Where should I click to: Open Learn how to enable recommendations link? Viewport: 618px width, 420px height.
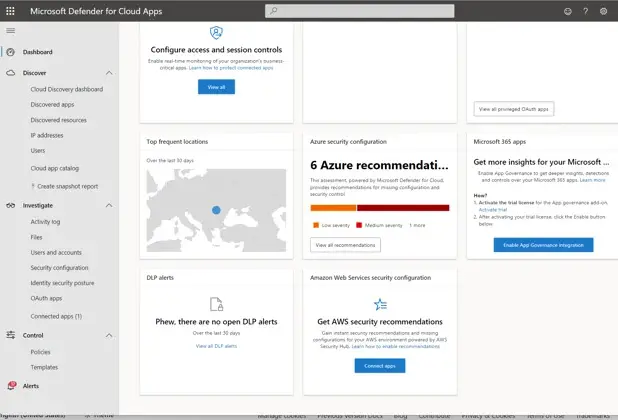point(396,346)
